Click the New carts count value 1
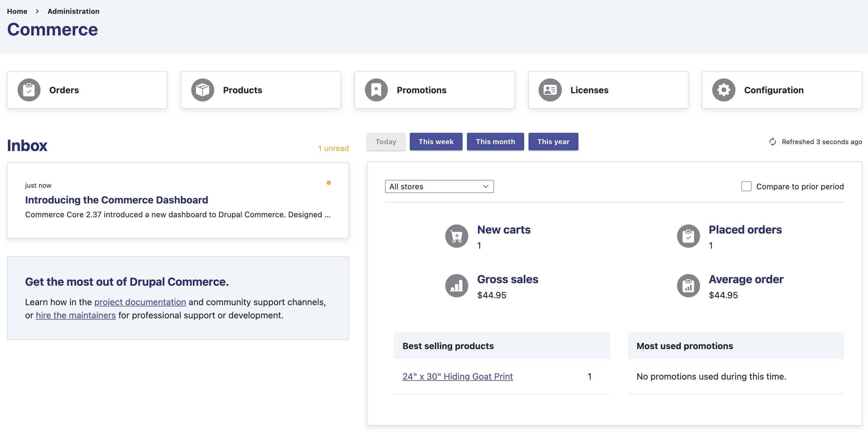 (x=479, y=246)
